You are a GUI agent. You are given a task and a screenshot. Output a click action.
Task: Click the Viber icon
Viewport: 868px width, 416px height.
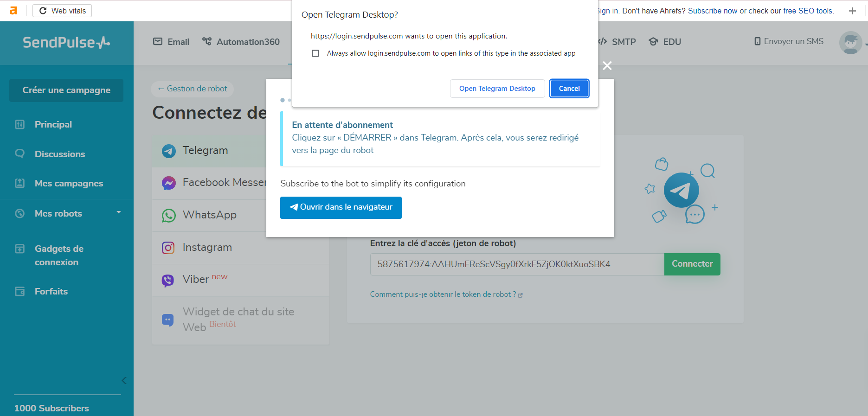tap(167, 280)
